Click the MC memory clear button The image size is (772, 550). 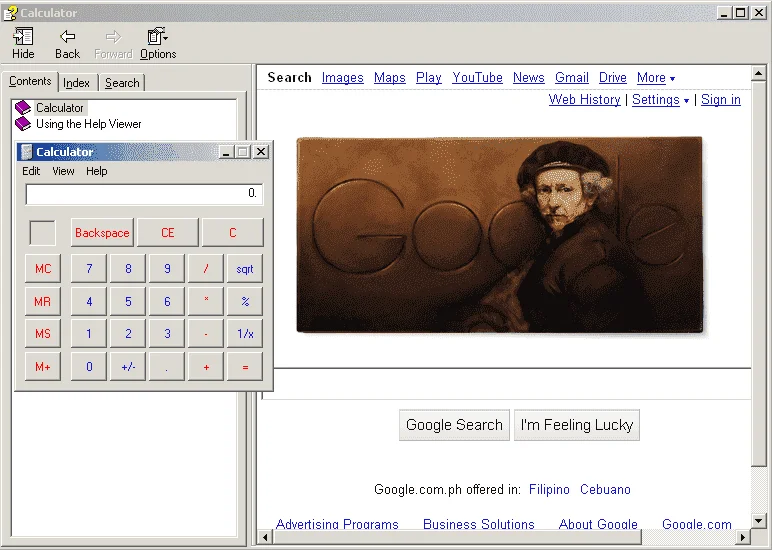point(43,268)
